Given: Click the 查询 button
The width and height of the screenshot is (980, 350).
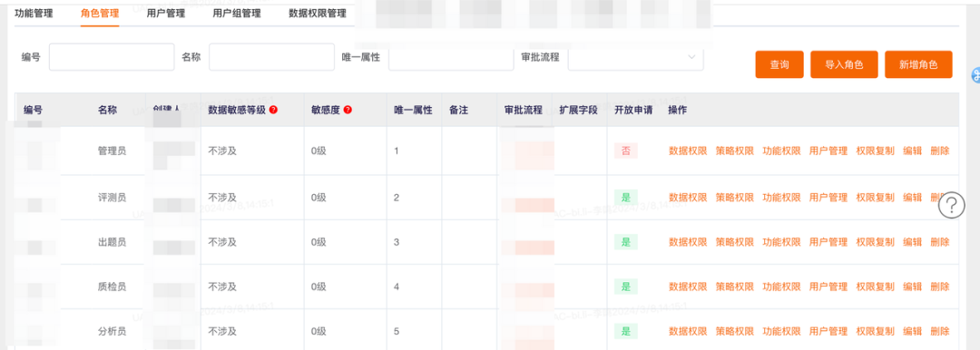Looking at the screenshot, I should coord(779,64).
